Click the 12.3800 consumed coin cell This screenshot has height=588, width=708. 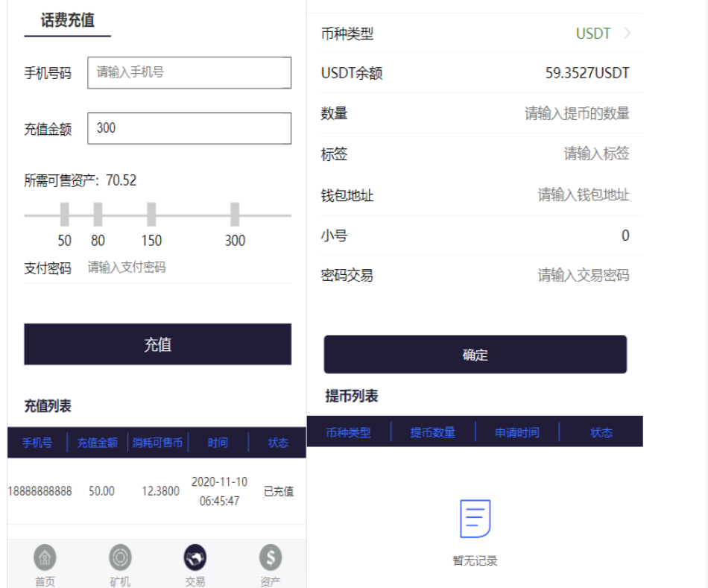point(160,491)
